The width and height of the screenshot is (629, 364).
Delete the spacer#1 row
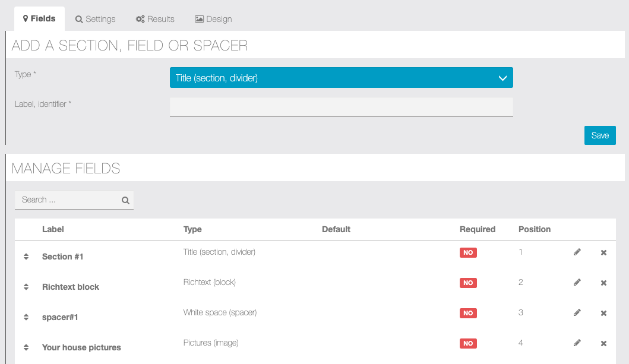point(603,314)
